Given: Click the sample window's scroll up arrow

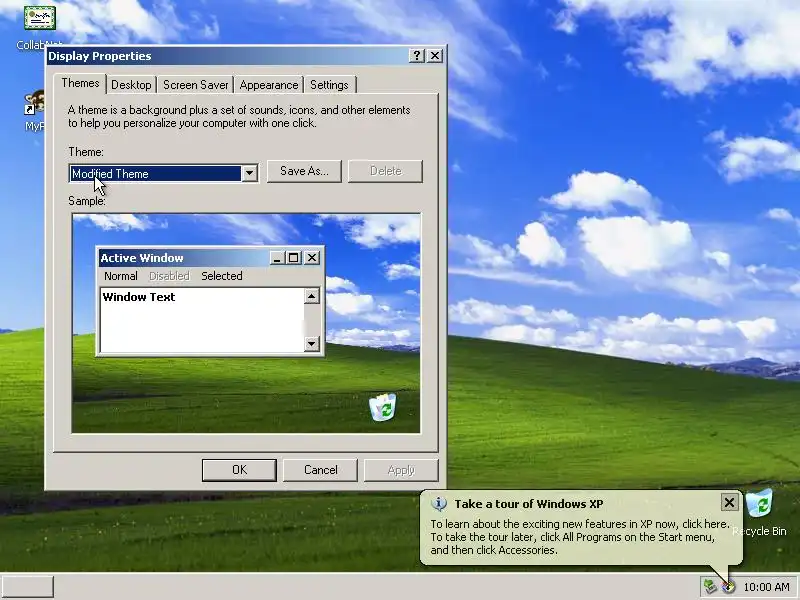Looking at the screenshot, I should point(312,296).
